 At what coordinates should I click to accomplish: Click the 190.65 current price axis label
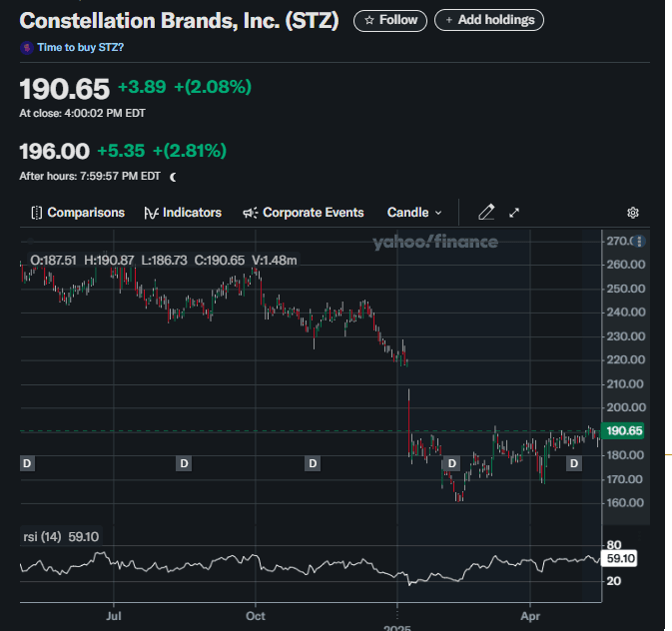coord(623,430)
